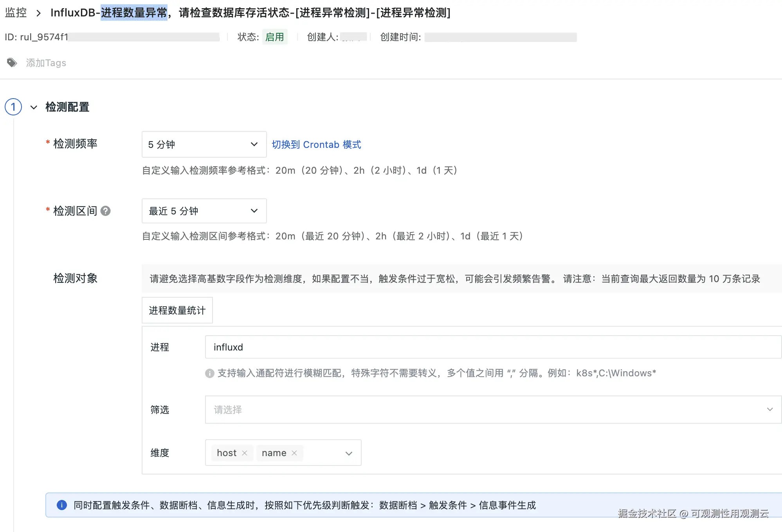The width and height of the screenshot is (782, 532).
Task: Open the 筛选 请选择 dropdown
Action: coord(493,410)
